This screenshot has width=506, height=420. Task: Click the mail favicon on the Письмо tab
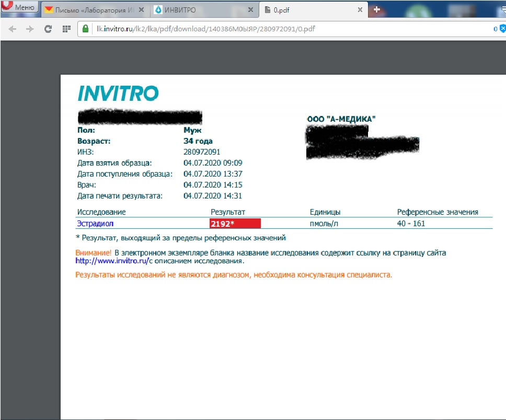point(49,10)
